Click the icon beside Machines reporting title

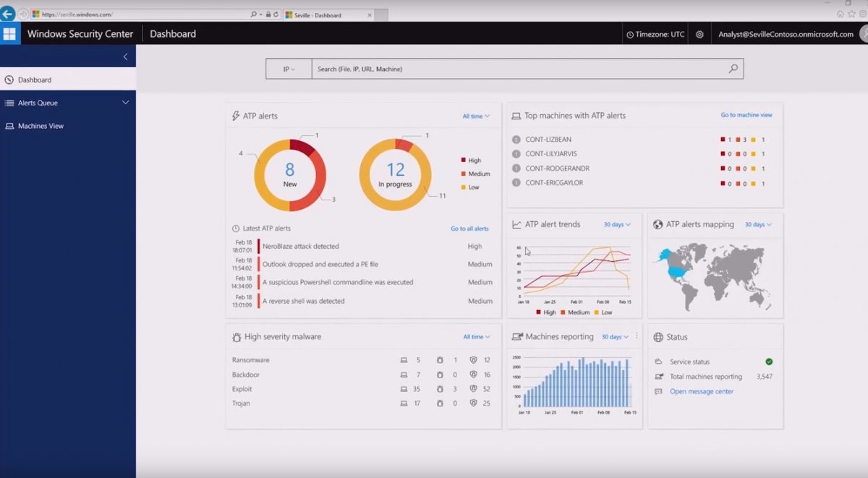[x=516, y=337]
